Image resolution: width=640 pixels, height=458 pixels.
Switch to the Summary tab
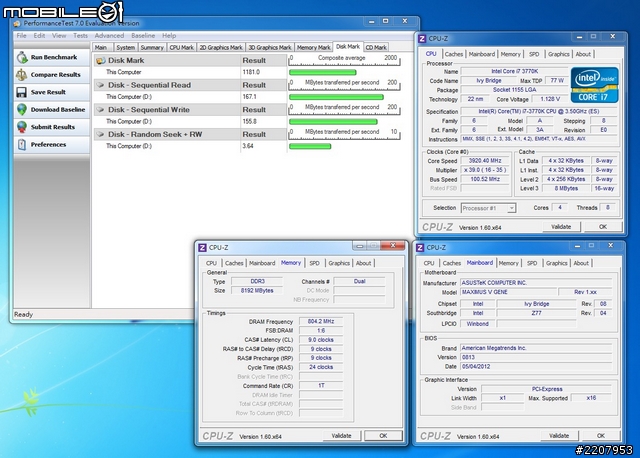152,47
